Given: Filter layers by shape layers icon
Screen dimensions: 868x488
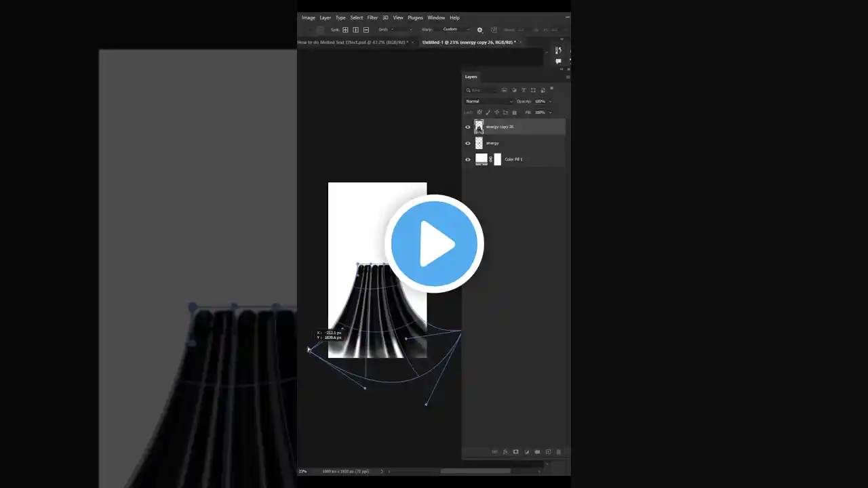Looking at the screenshot, I should click(533, 90).
